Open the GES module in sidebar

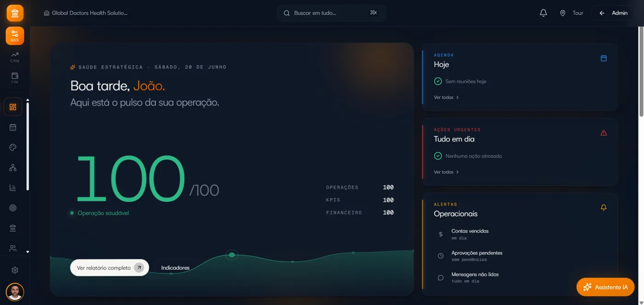coord(15,35)
